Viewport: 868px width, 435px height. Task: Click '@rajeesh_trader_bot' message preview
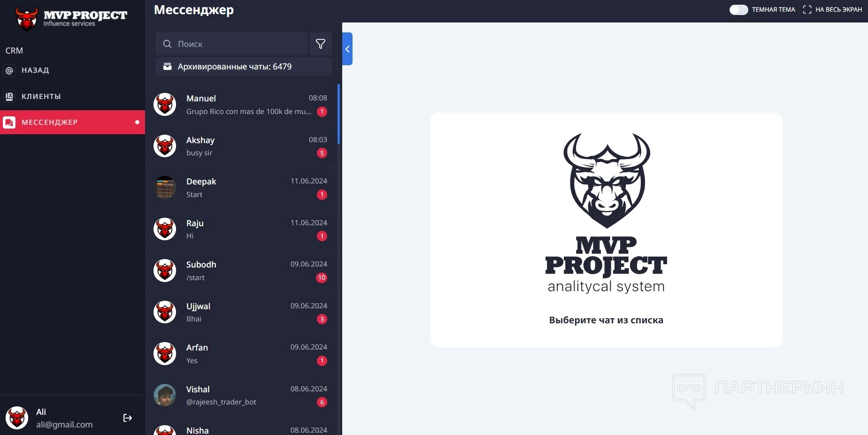tap(221, 402)
